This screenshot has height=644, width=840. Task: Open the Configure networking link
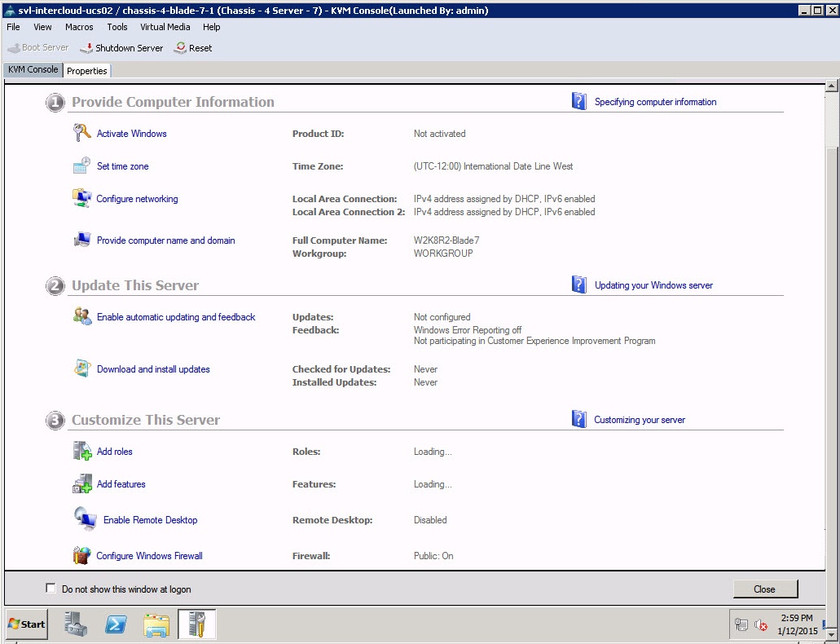tap(137, 199)
